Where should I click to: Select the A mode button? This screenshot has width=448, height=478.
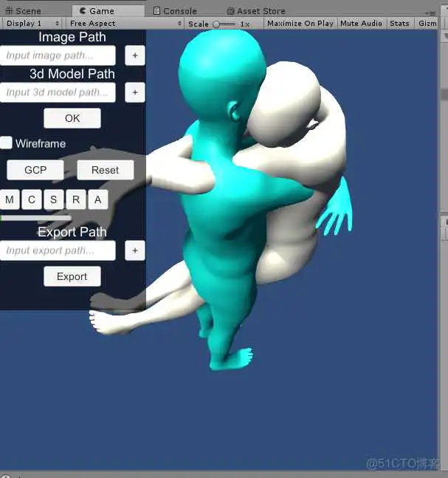tap(97, 199)
